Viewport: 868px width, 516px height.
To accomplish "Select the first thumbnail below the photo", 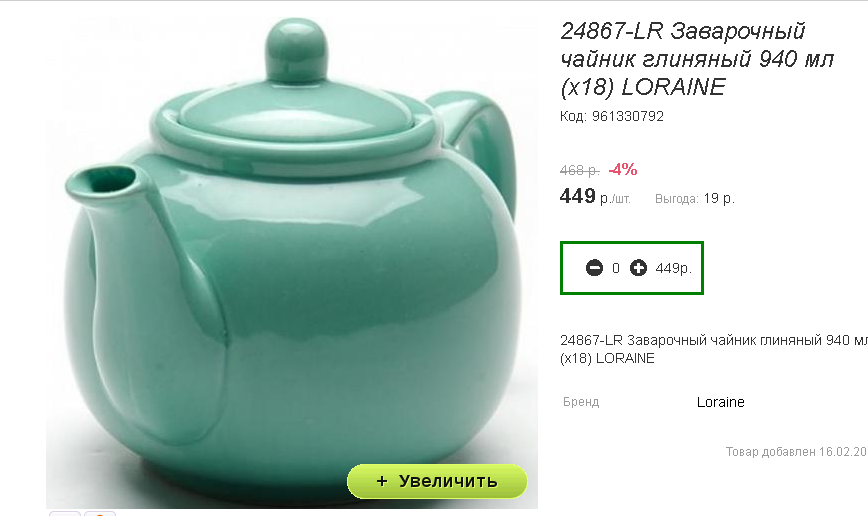I will click(65, 513).
